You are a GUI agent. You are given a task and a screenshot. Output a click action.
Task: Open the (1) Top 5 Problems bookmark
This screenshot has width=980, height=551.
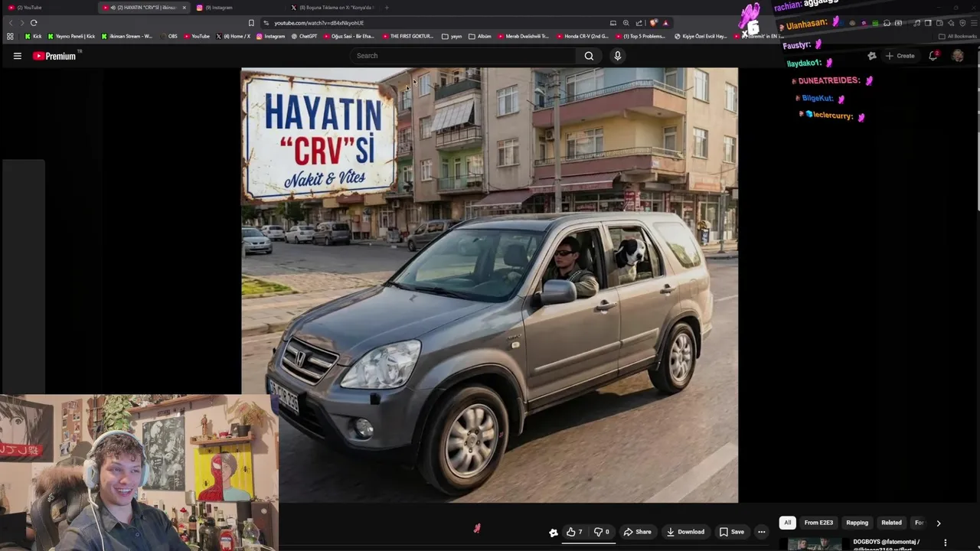tap(640, 36)
